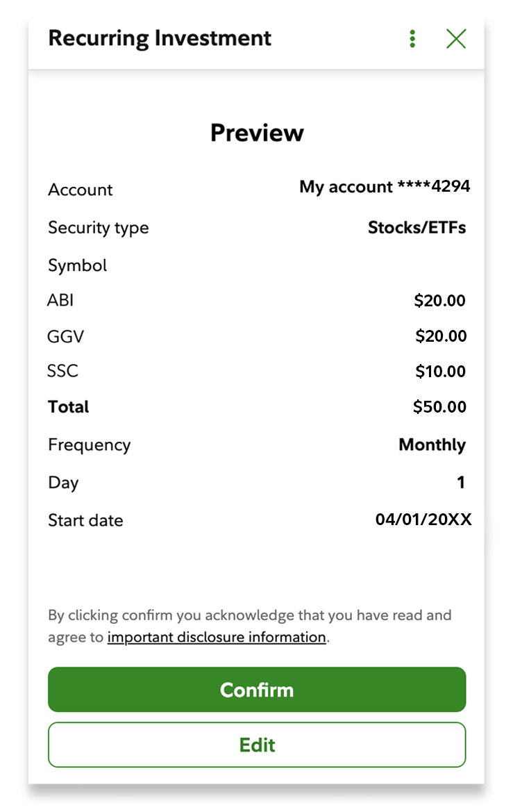Click the Stocks/ETFs security type value

417,228
